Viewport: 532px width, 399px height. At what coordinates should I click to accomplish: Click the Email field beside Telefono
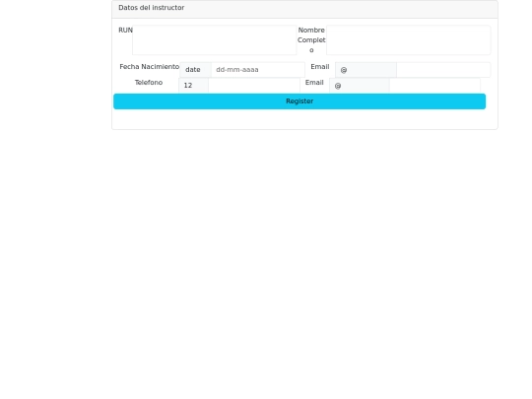click(x=435, y=85)
